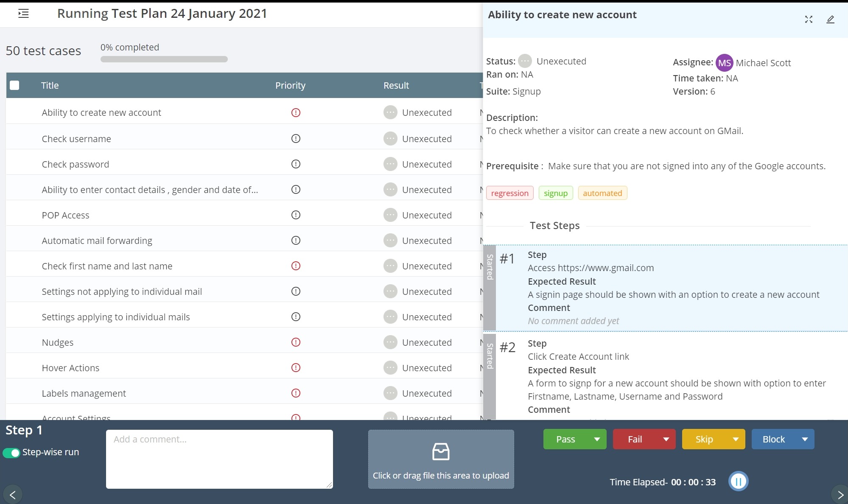Mark step as Pass
Viewport: 848px width, 504px height.
pyautogui.click(x=565, y=439)
